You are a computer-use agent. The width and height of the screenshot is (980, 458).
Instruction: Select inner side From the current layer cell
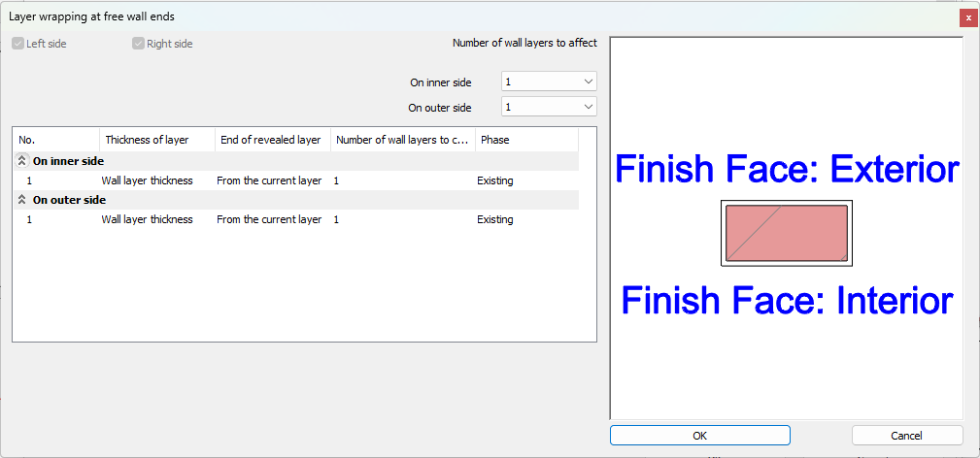269,180
